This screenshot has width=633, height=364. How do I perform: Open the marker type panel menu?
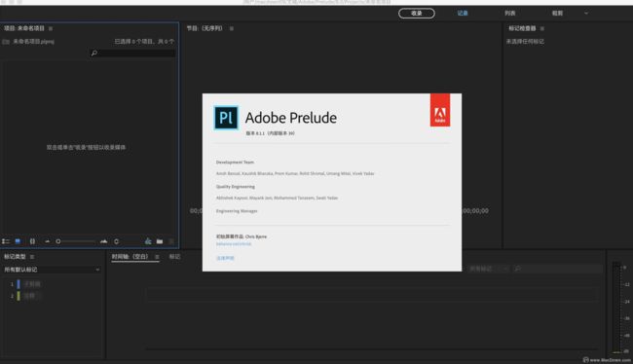point(32,257)
